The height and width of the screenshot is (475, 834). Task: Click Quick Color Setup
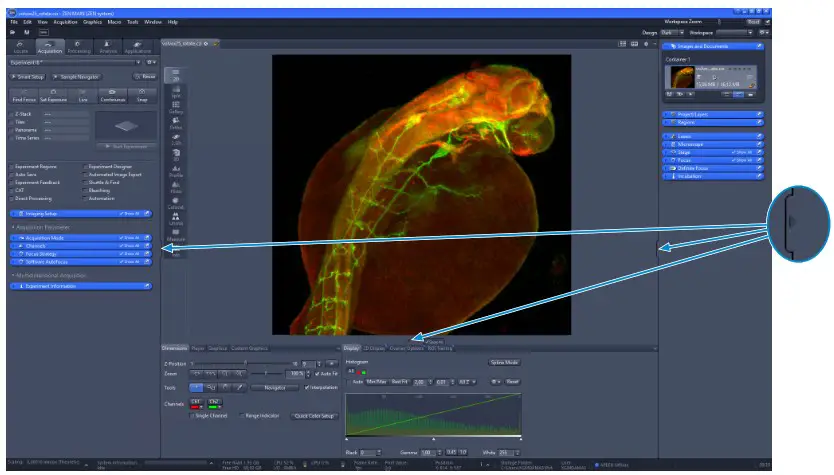pos(314,416)
